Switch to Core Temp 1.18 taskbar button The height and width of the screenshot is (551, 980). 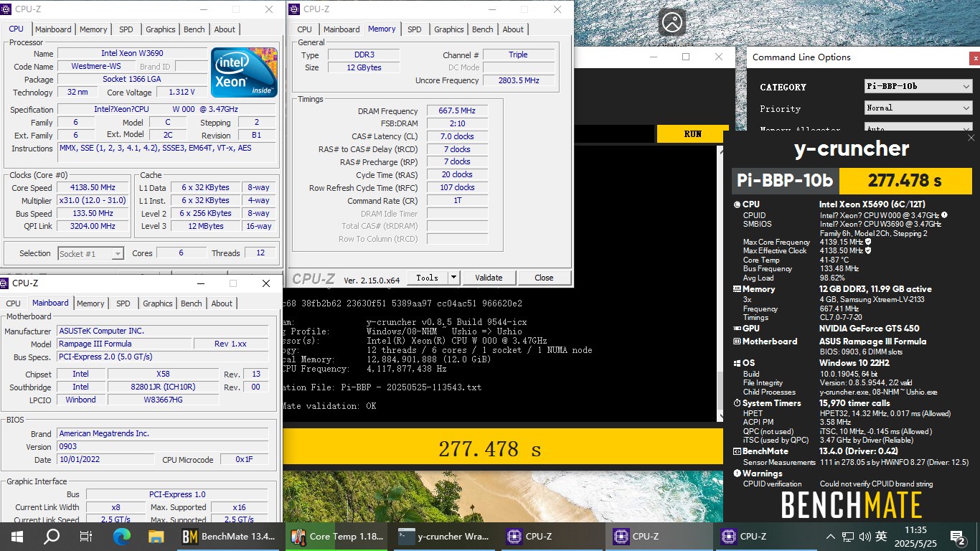[337, 536]
